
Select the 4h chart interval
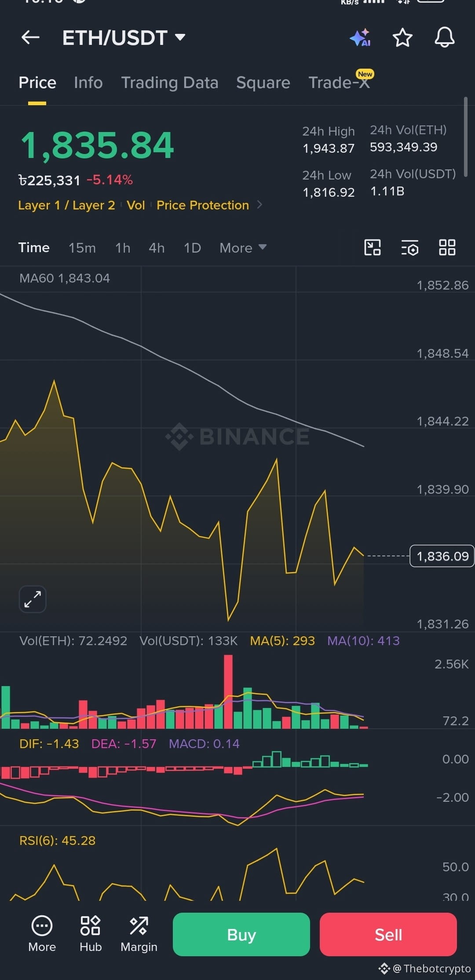pyautogui.click(x=157, y=248)
